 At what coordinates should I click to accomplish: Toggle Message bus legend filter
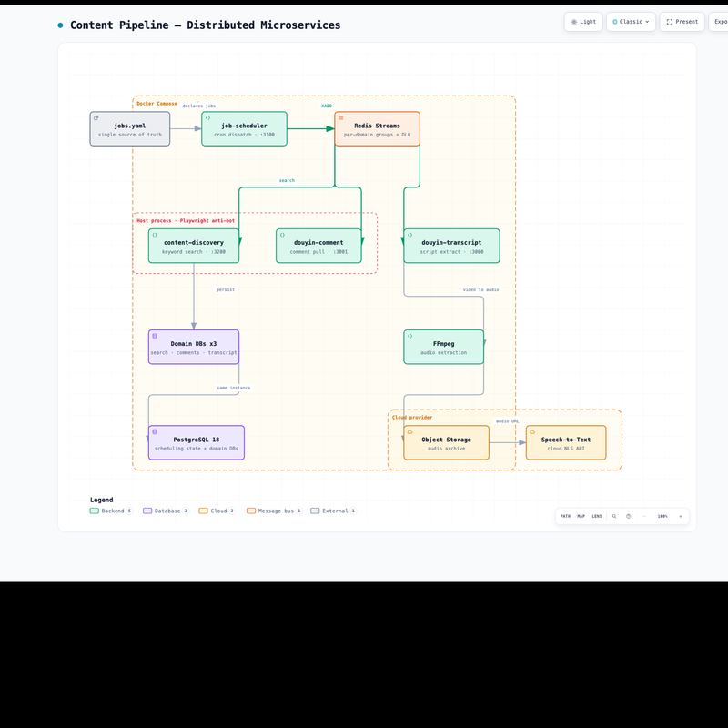pyautogui.click(x=275, y=511)
